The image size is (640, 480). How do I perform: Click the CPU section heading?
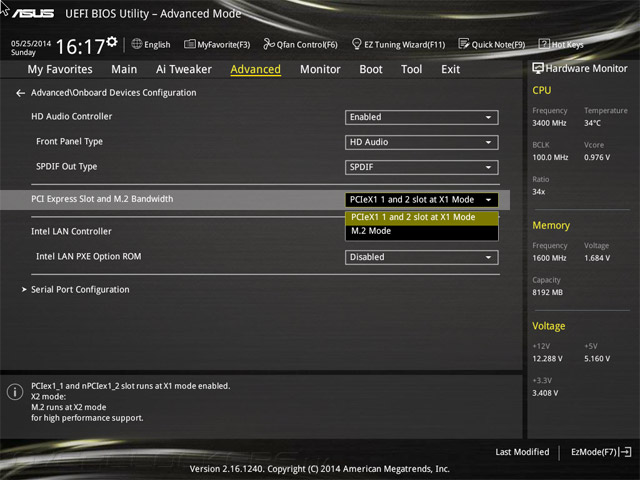pyautogui.click(x=542, y=90)
